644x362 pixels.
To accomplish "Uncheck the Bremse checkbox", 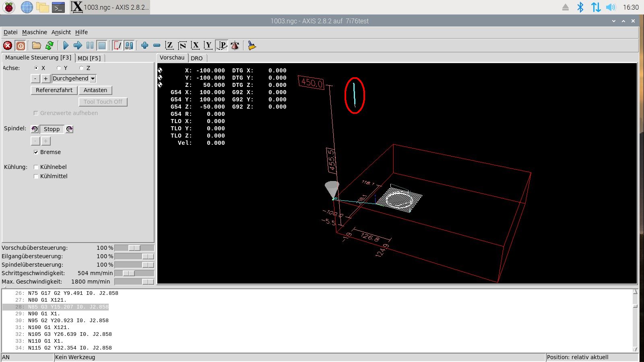I will pos(36,152).
